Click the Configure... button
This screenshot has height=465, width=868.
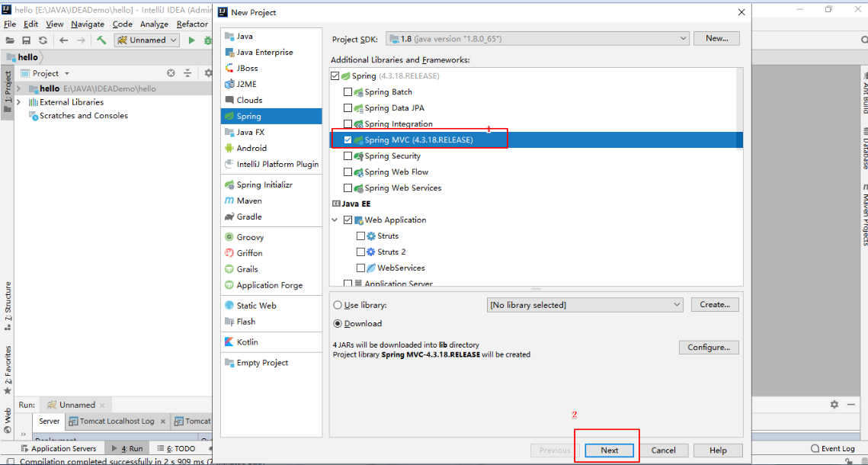click(x=709, y=348)
